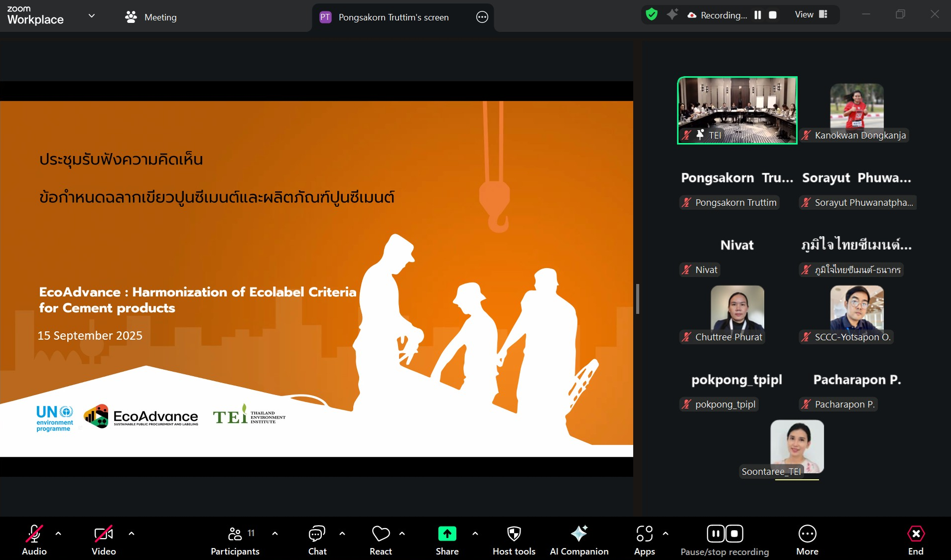Open the View layout options
This screenshot has height=560, width=951.
click(811, 14)
